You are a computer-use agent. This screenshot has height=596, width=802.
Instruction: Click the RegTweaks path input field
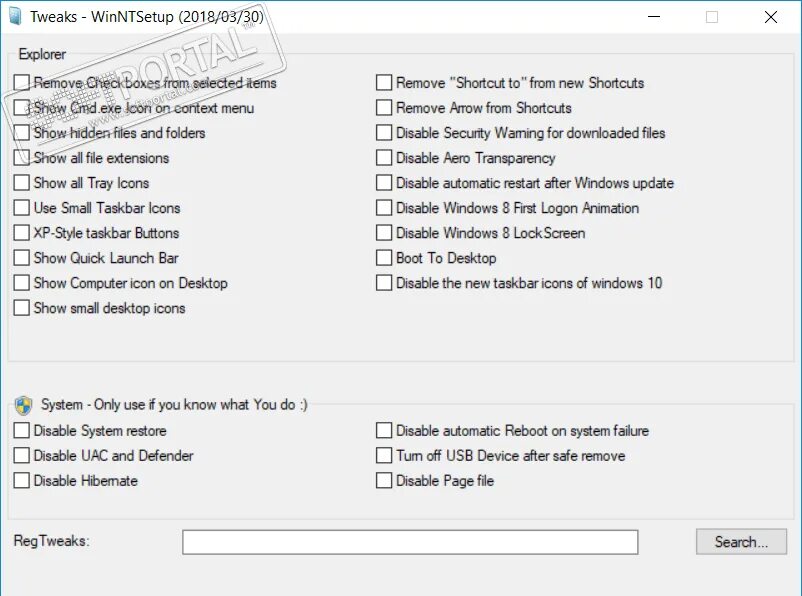coord(410,542)
